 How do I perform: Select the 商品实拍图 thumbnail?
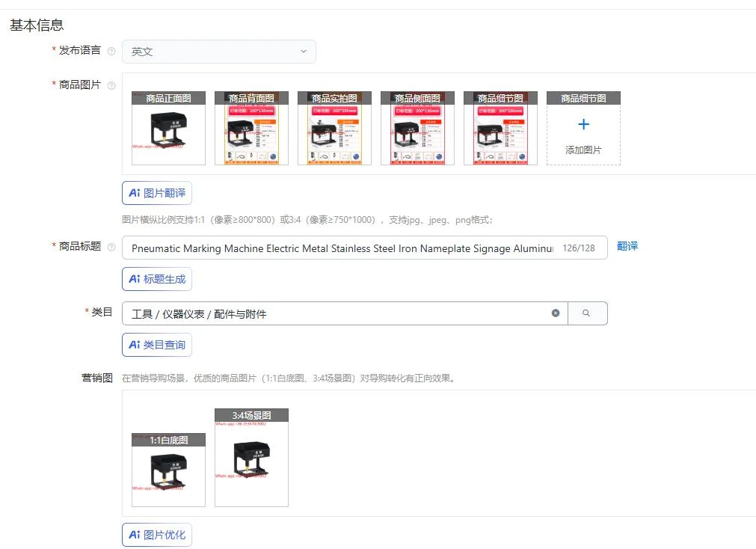[334, 129]
